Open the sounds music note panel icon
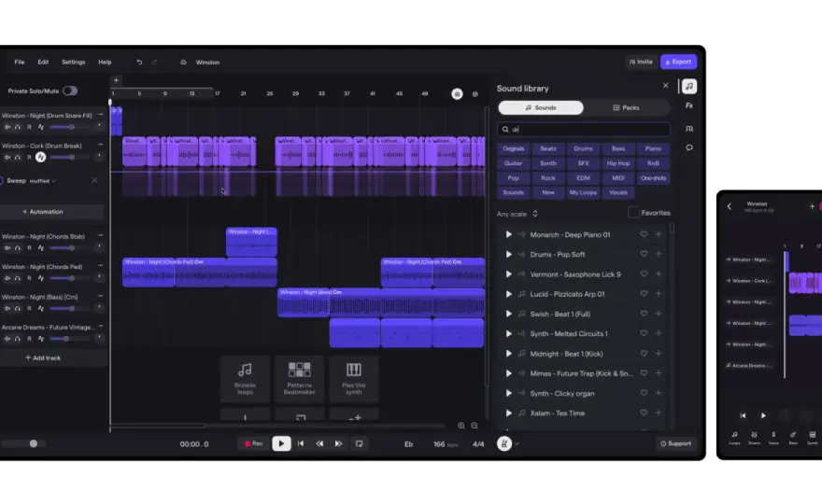The height and width of the screenshot is (504, 822). coord(688,87)
